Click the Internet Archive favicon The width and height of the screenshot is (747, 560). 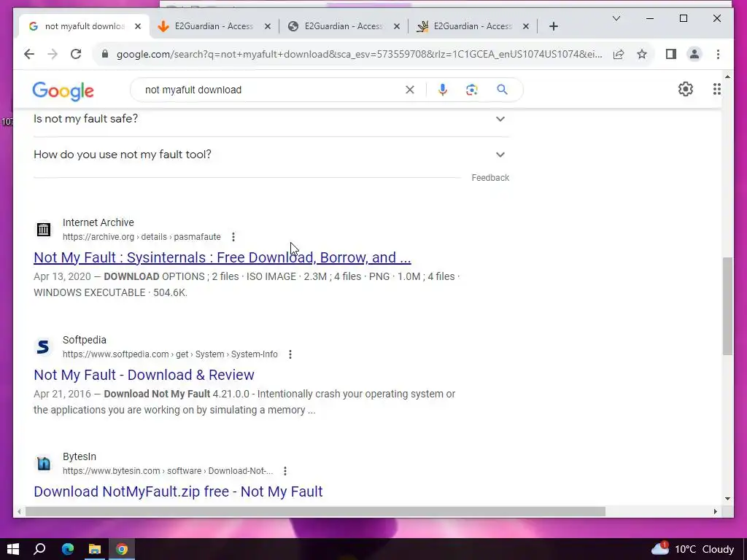(43, 230)
